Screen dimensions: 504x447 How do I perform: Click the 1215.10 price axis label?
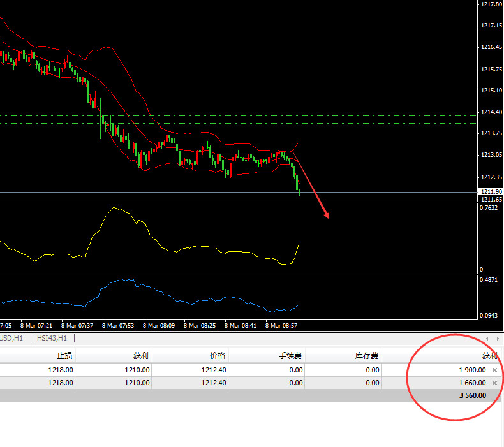tap(491, 91)
